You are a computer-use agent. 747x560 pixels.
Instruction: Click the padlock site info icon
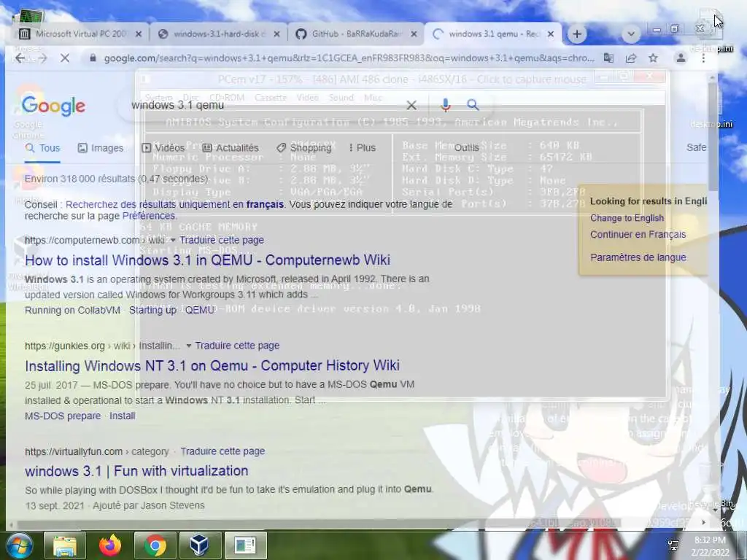pos(93,58)
